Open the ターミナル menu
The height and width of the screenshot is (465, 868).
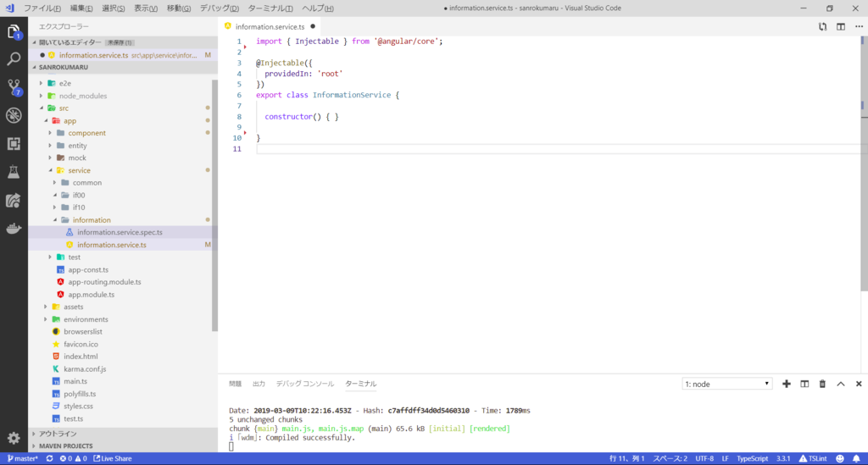point(270,8)
